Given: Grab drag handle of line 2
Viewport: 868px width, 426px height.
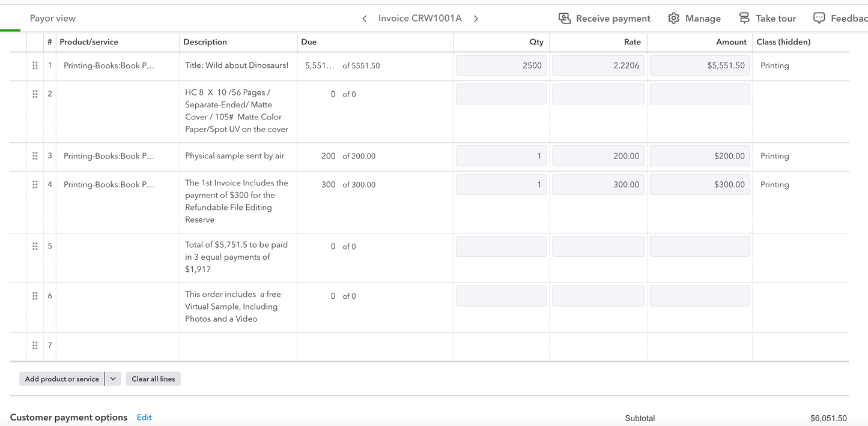Looking at the screenshot, I should pyautogui.click(x=35, y=94).
